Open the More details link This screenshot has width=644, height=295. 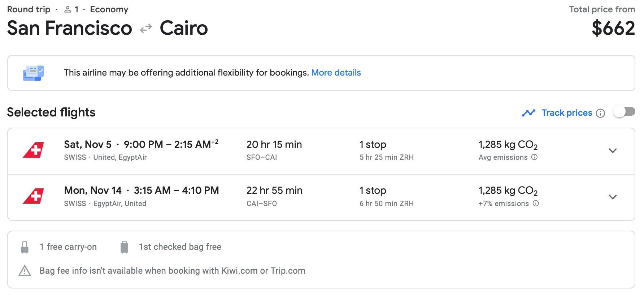tap(336, 73)
